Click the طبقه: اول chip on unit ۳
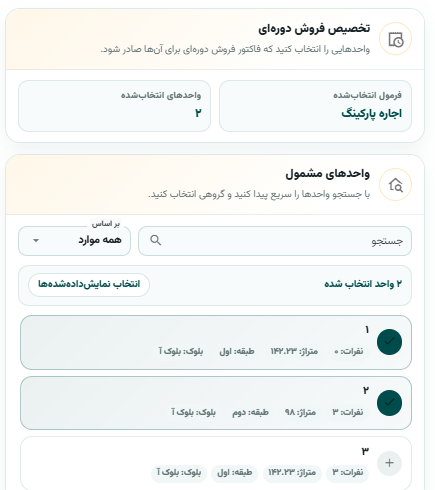435x490 pixels. tap(234, 473)
